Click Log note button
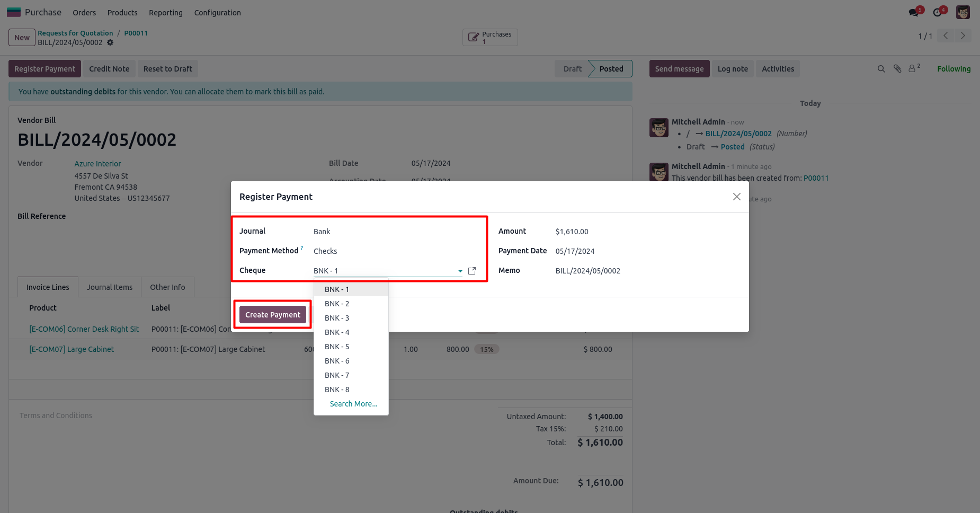Screen dimensions: 980x513 point(733,69)
